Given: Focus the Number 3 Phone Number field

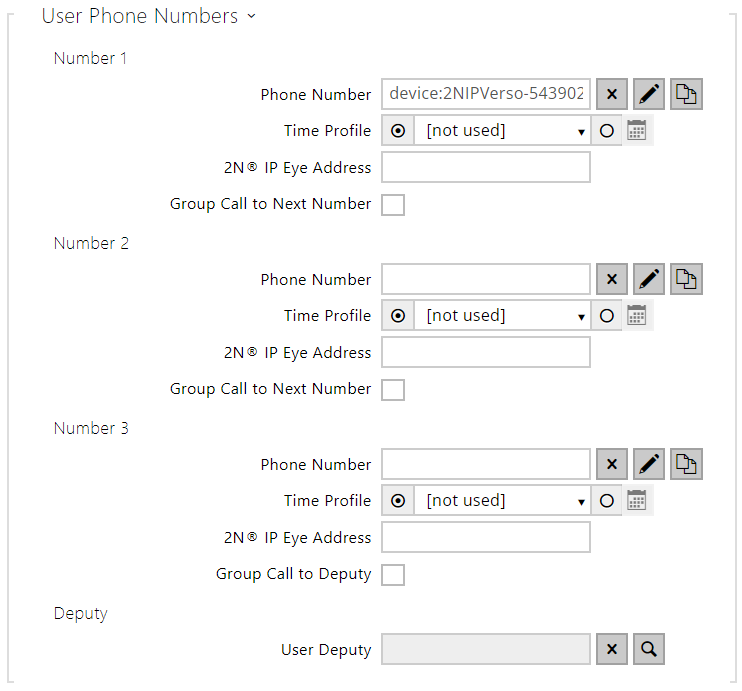Looking at the screenshot, I should [486, 464].
